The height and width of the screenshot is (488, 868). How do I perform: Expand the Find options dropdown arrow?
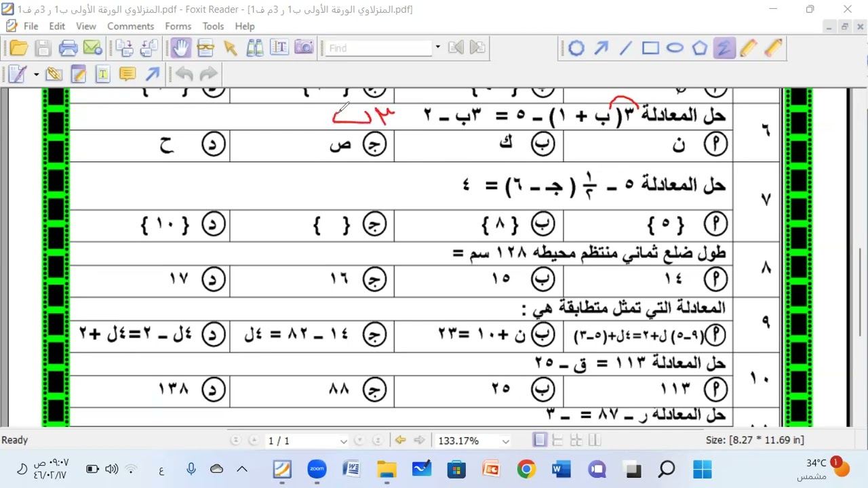(437, 47)
